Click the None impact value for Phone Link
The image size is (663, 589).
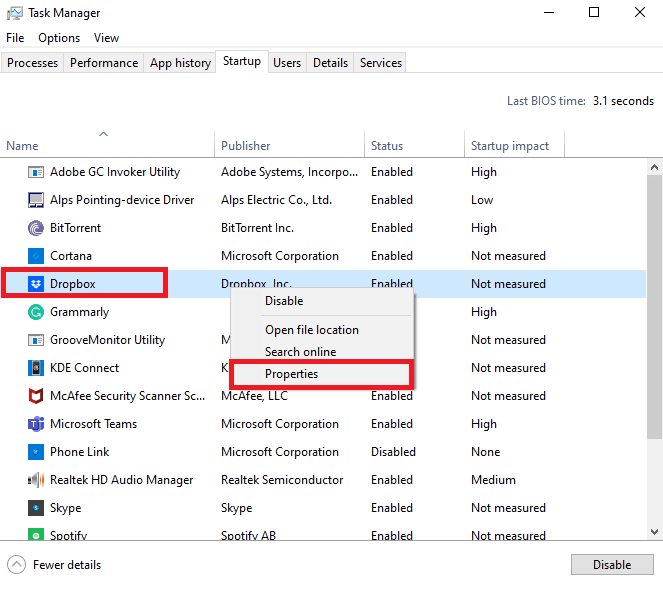(485, 452)
